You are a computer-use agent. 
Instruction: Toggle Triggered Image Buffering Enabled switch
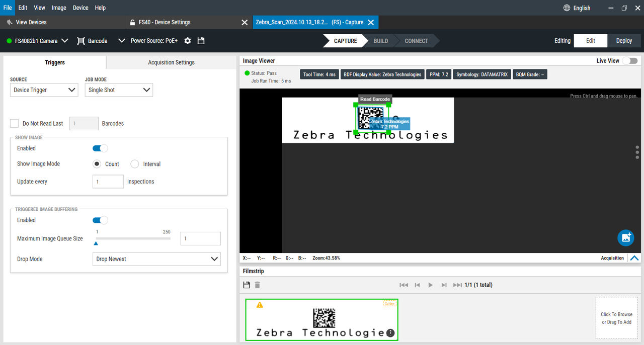pos(100,220)
